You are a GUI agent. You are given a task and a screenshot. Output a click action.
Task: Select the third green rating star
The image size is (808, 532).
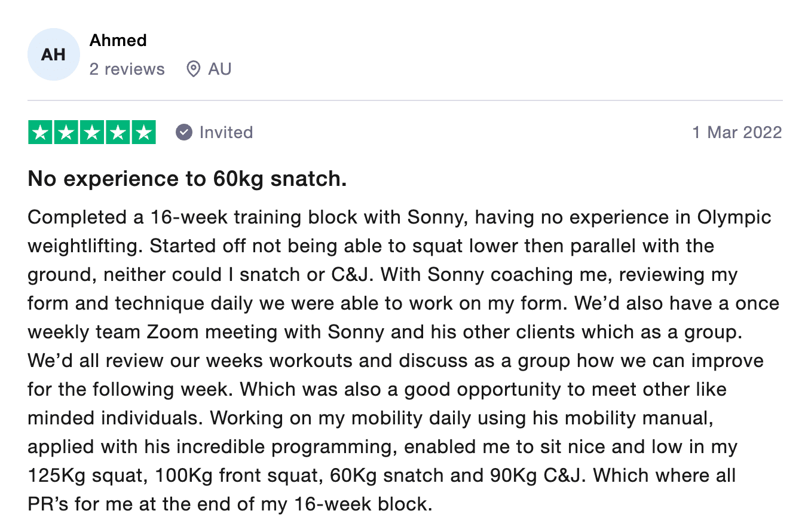(92, 132)
